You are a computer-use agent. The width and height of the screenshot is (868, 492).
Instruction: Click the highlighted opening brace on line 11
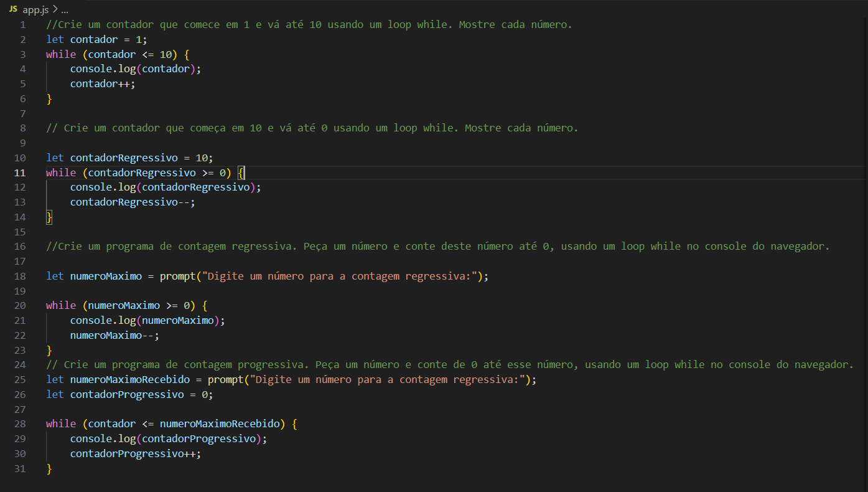pyautogui.click(x=241, y=173)
